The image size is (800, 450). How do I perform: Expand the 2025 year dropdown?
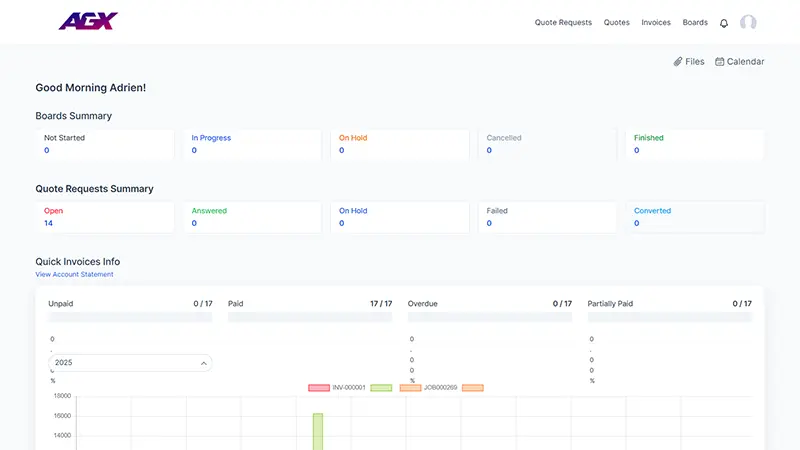131,363
